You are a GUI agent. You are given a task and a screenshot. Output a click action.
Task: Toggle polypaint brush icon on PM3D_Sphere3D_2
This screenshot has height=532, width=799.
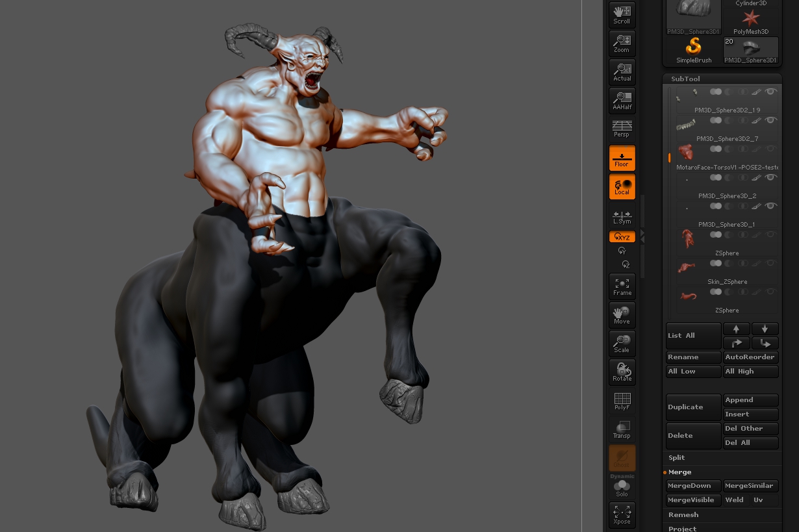(757, 178)
